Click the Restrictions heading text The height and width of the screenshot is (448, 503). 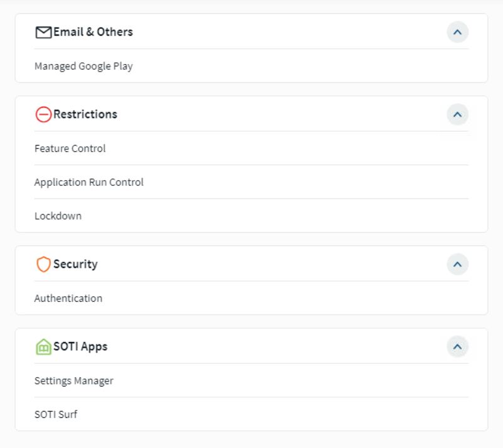click(x=85, y=115)
